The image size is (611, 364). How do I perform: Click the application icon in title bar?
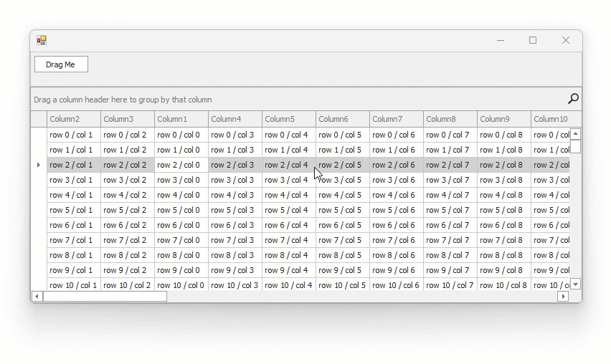[x=42, y=41]
